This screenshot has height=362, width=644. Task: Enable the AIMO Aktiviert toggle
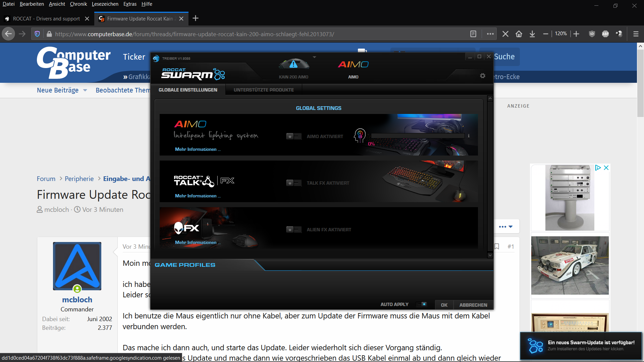point(293,136)
